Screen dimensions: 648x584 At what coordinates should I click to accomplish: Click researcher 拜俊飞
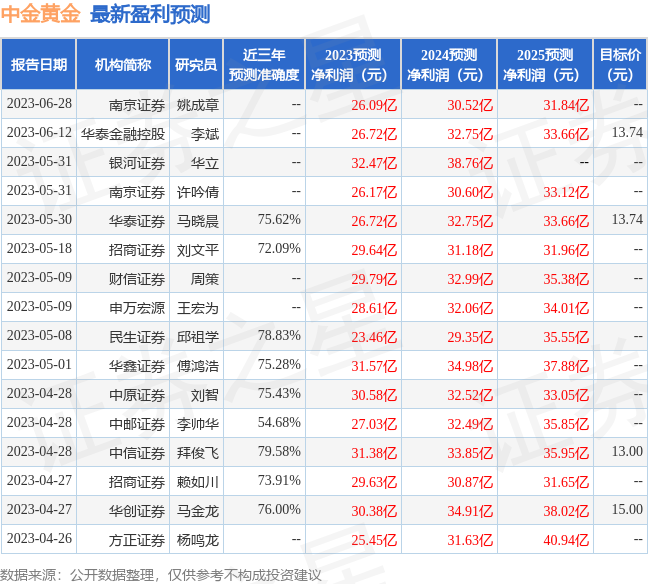pyautogui.click(x=198, y=453)
